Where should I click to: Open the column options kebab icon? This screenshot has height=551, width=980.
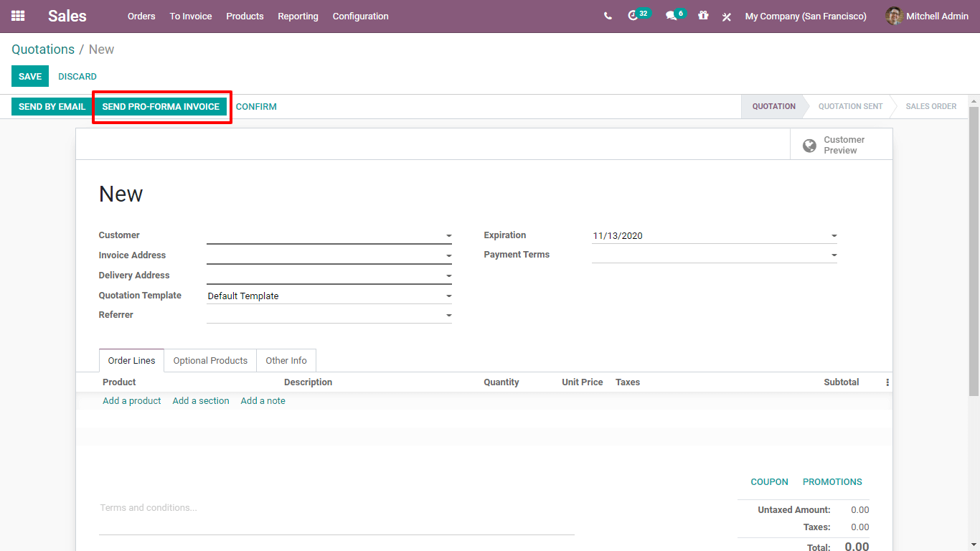pyautogui.click(x=887, y=382)
